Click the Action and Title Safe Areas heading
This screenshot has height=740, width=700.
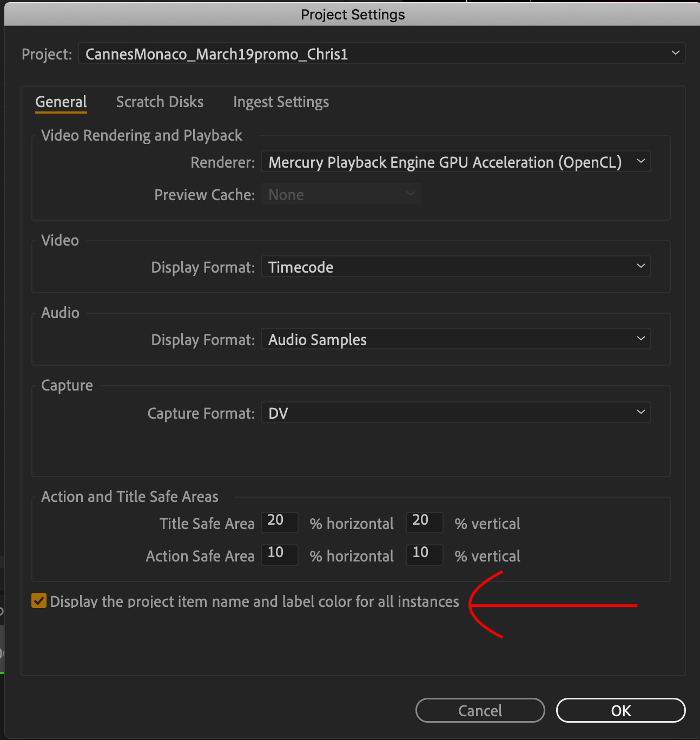(130, 497)
